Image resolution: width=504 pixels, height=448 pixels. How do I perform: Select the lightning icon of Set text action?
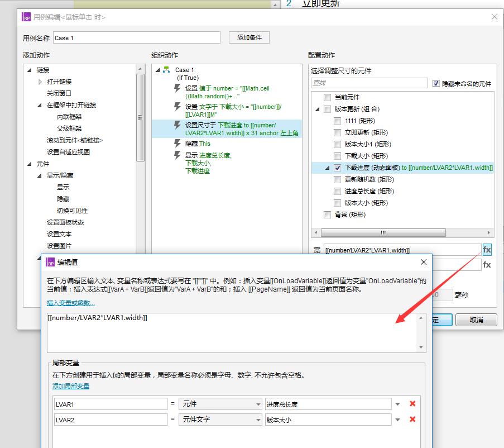pos(177,106)
